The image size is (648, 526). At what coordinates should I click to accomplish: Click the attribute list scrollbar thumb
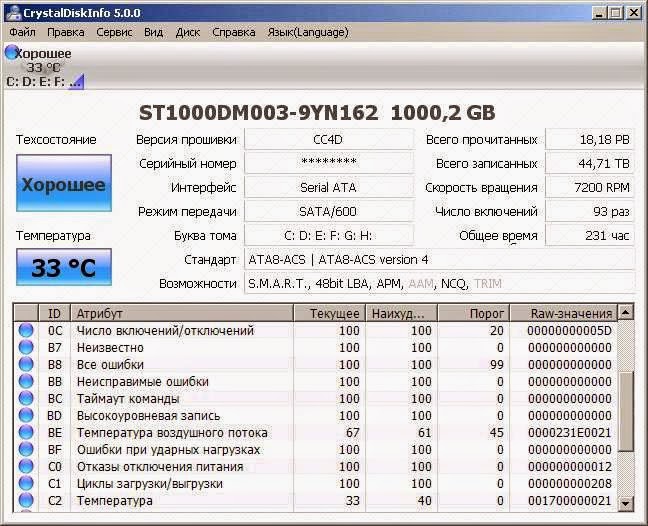click(626, 411)
